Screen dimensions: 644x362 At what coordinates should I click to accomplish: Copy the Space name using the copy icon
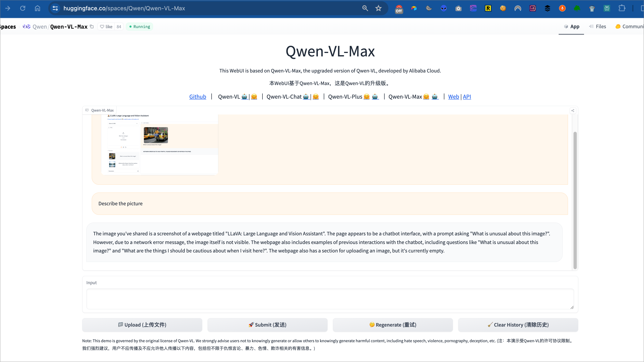point(92,27)
